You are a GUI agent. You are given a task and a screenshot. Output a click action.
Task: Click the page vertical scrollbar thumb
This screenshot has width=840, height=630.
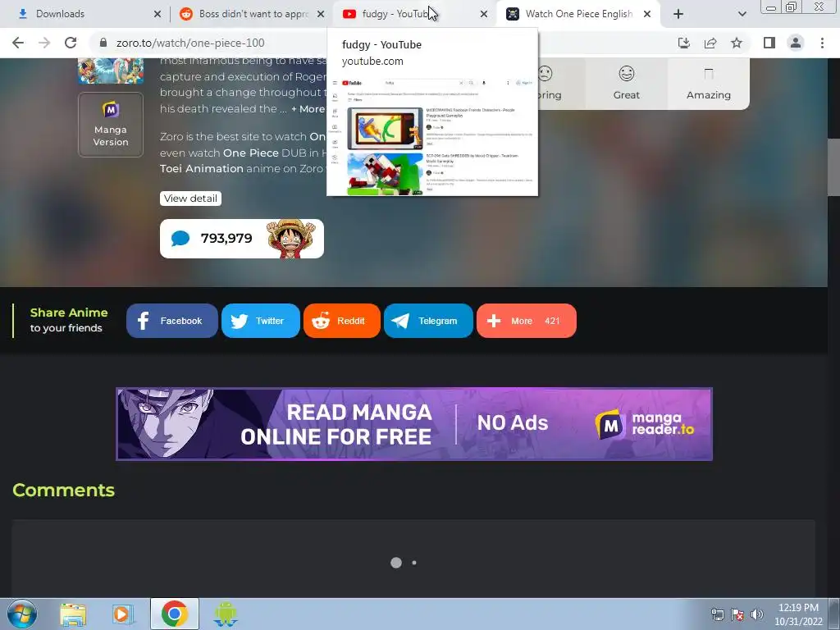(833, 167)
